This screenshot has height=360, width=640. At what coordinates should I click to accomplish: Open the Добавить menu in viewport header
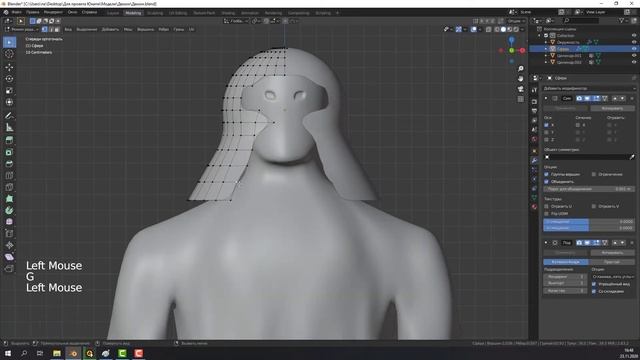[x=110, y=29]
